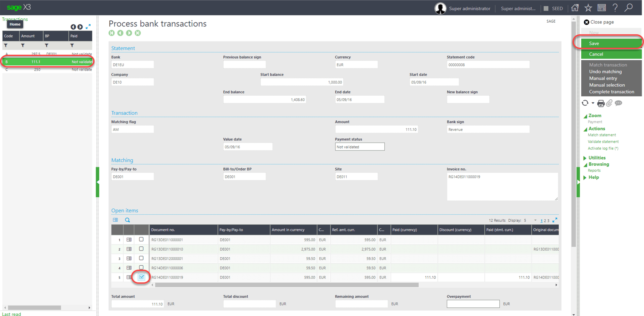Open help question mark icon
Screen dimensions: 644x316
pos(615,8)
